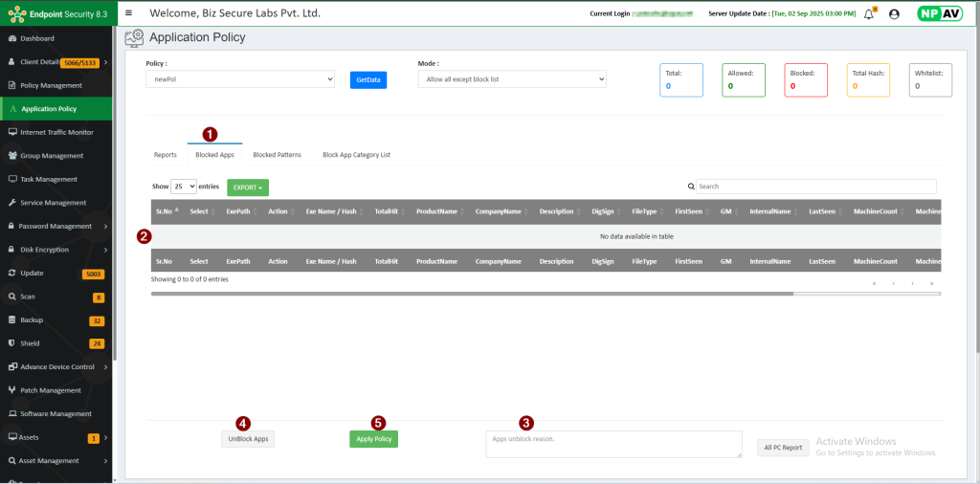
Task: Click the Apps unblock reason text field
Action: (613, 444)
